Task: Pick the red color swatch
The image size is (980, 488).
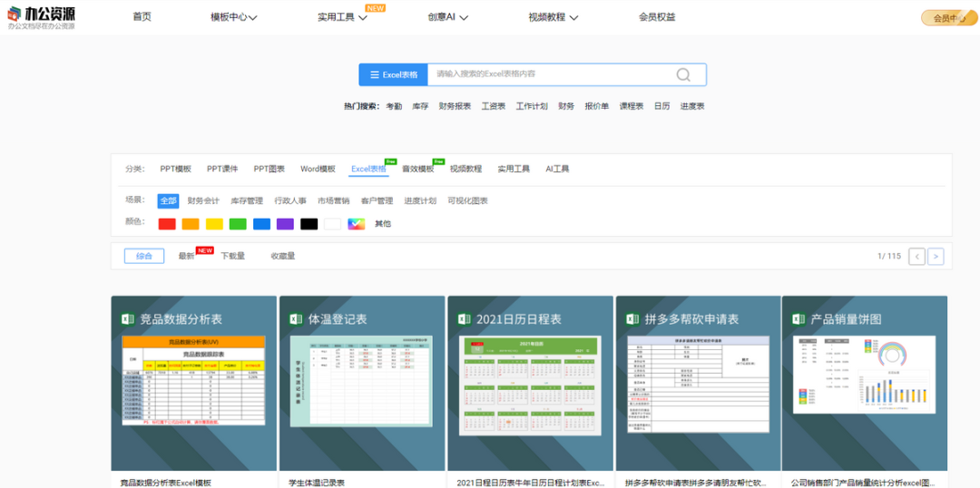Action: pos(167,224)
